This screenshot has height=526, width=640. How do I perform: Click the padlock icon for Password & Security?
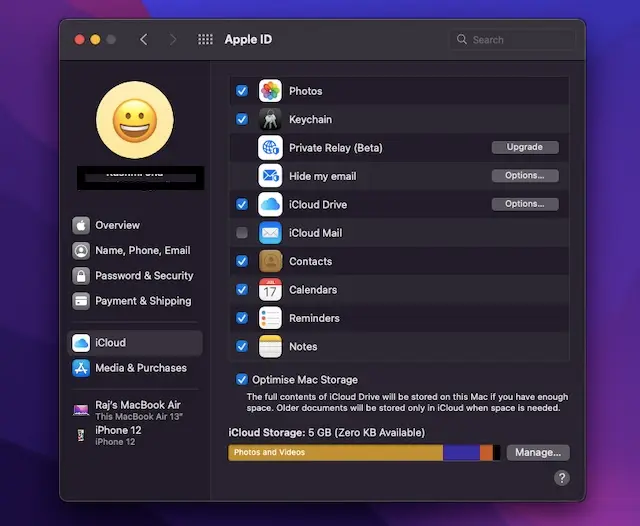coord(81,276)
